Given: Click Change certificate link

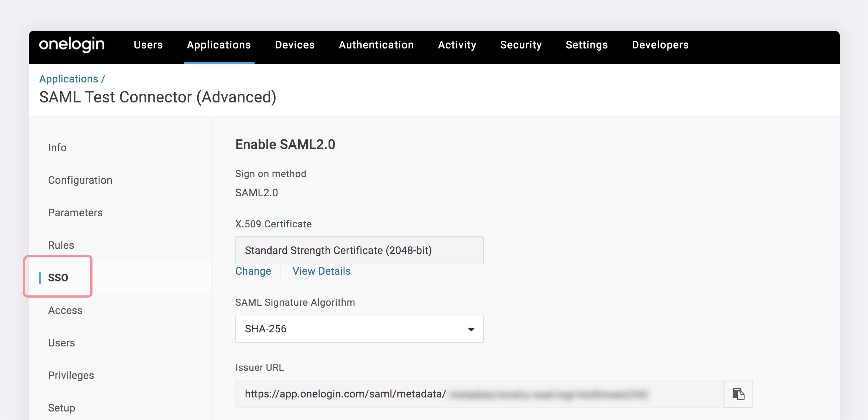Looking at the screenshot, I should 253,271.
